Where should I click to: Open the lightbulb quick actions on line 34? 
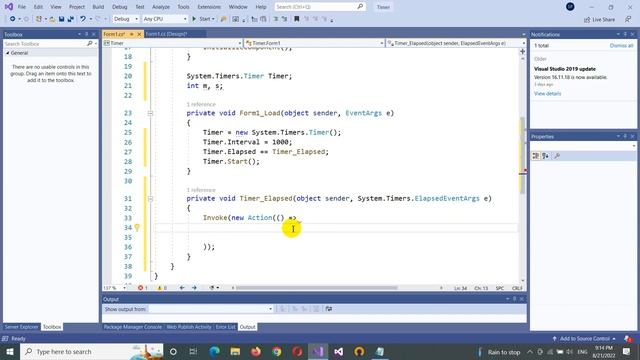137,227
